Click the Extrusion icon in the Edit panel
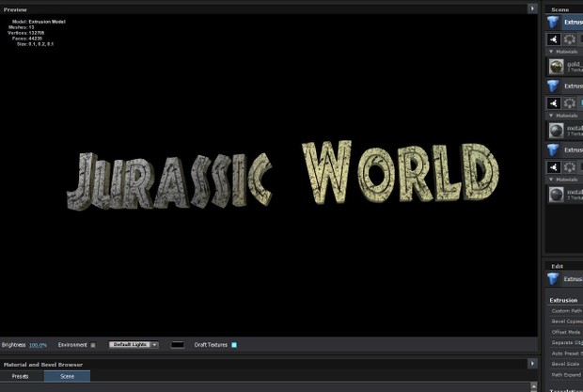The image size is (583, 392). pos(553,279)
